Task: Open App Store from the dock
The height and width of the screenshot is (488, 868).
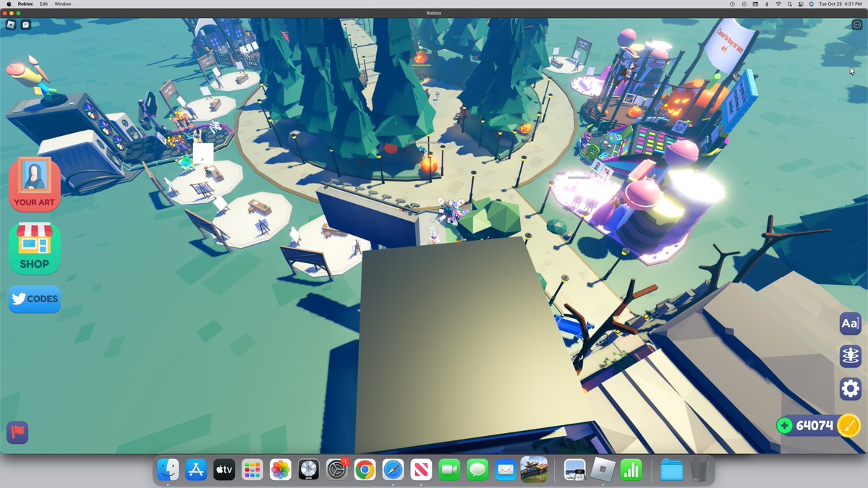Action: point(196,470)
